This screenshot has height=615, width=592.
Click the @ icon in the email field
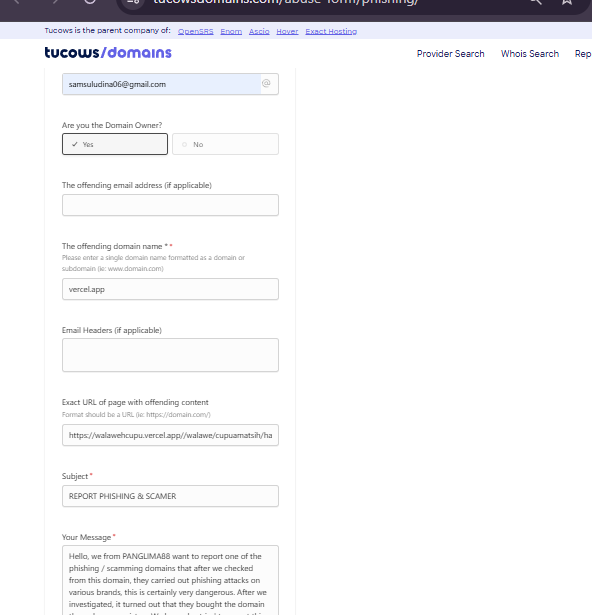pyautogui.click(x=266, y=83)
